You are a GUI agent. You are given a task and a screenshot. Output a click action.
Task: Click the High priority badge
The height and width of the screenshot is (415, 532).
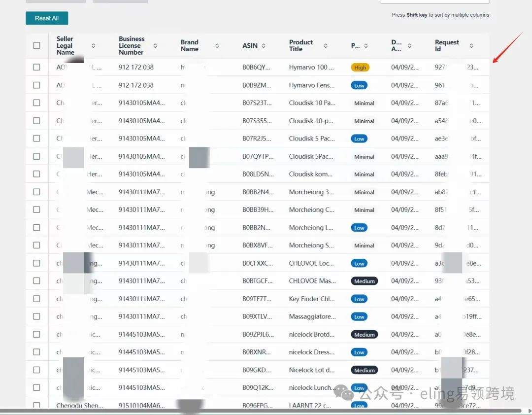click(x=360, y=68)
